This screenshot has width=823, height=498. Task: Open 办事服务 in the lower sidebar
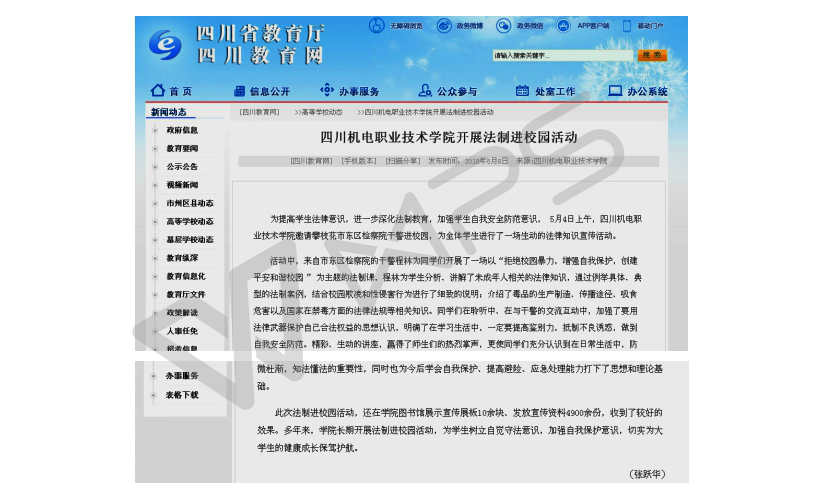point(182,376)
